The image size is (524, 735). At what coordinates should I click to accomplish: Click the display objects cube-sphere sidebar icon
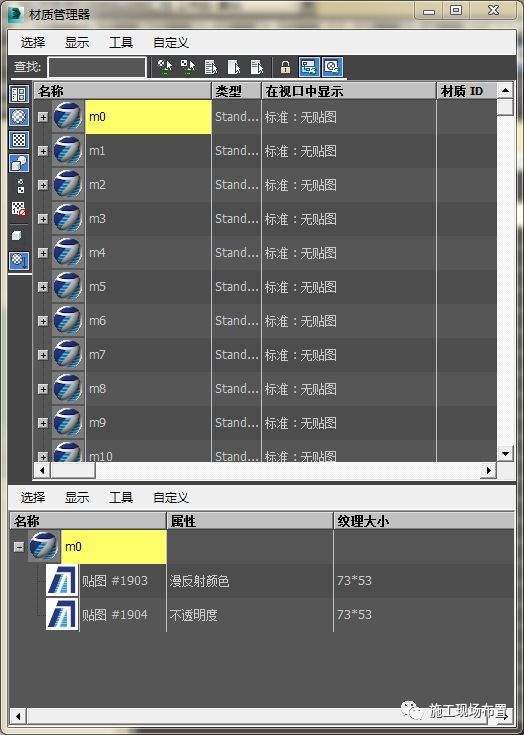(x=19, y=163)
